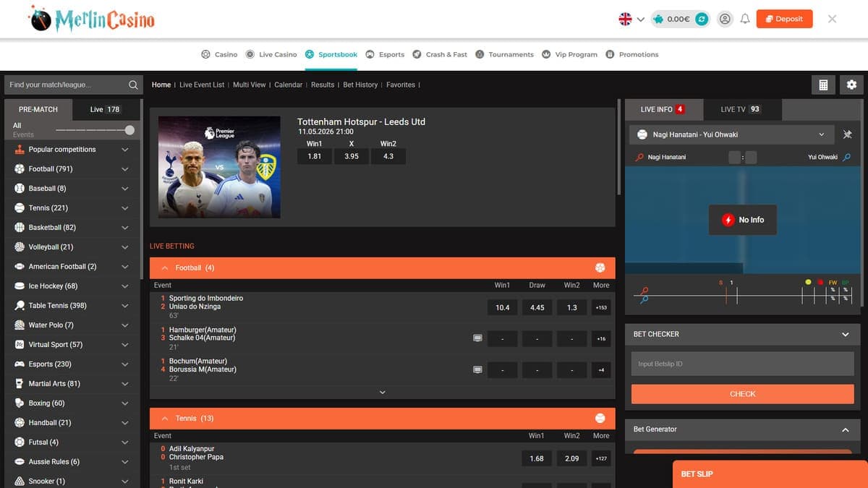Open Vip Program menu item
The image size is (868, 488).
[x=569, y=54]
